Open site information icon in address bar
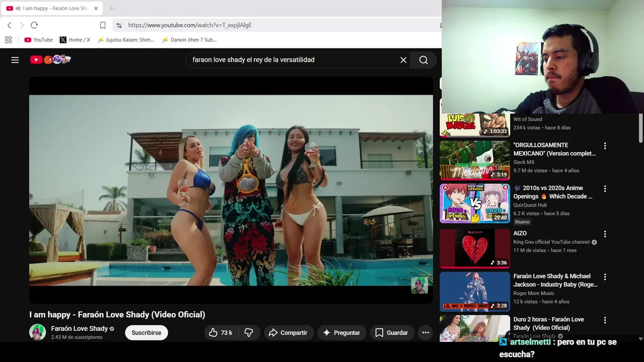The height and width of the screenshot is (362, 644). tap(118, 25)
